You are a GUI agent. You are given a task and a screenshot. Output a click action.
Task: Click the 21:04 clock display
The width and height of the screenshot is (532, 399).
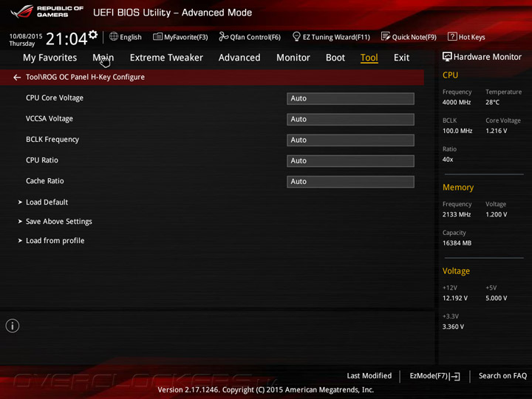click(x=66, y=38)
